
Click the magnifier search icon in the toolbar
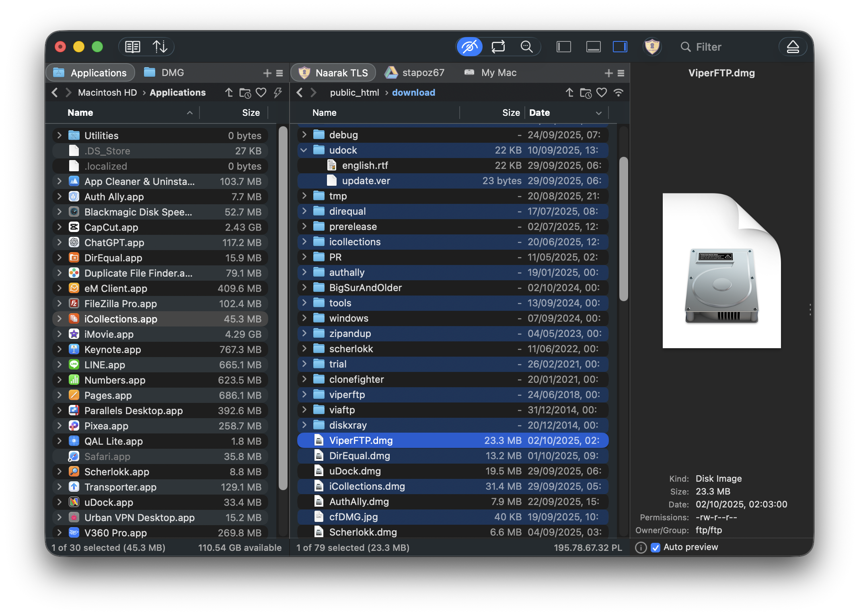pos(526,47)
